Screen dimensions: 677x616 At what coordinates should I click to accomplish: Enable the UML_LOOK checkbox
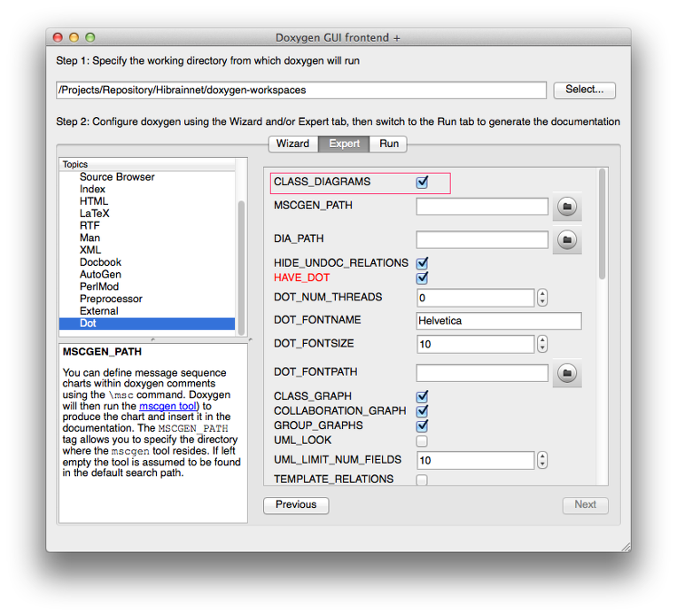[x=422, y=441]
